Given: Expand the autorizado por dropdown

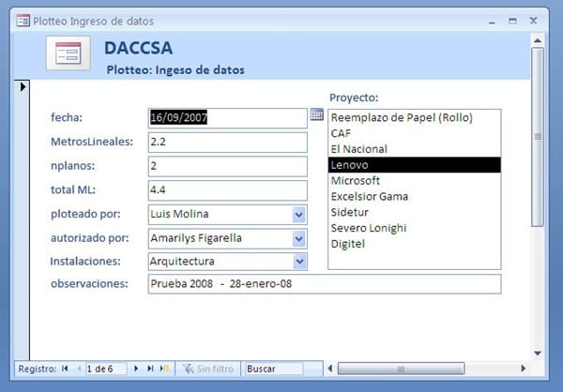Looking at the screenshot, I should [298, 239].
